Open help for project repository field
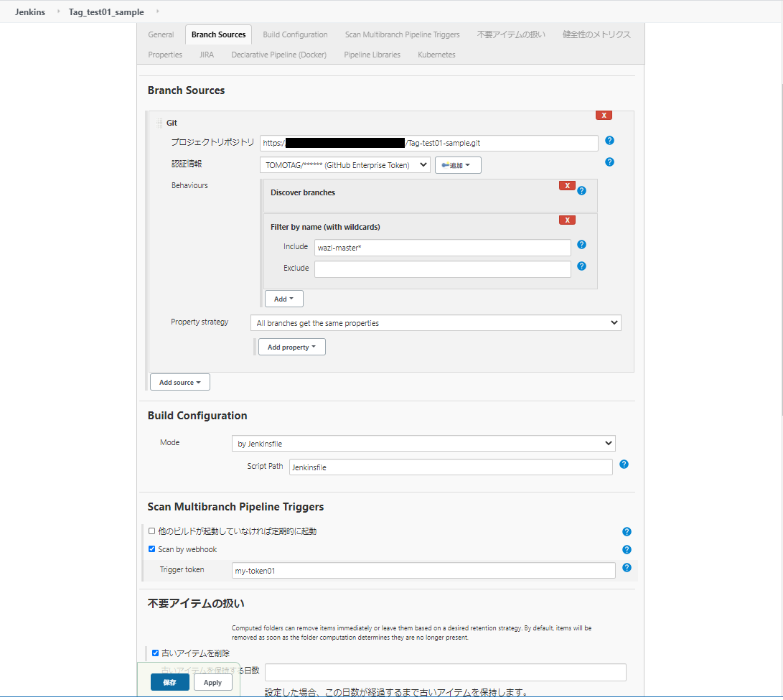 click(609, 141)
